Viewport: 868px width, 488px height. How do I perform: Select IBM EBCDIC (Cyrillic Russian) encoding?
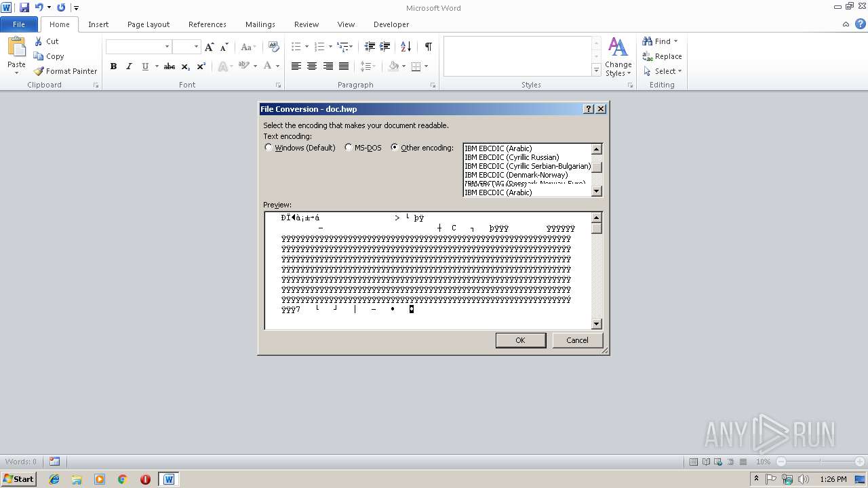click(x=512, y=157)
